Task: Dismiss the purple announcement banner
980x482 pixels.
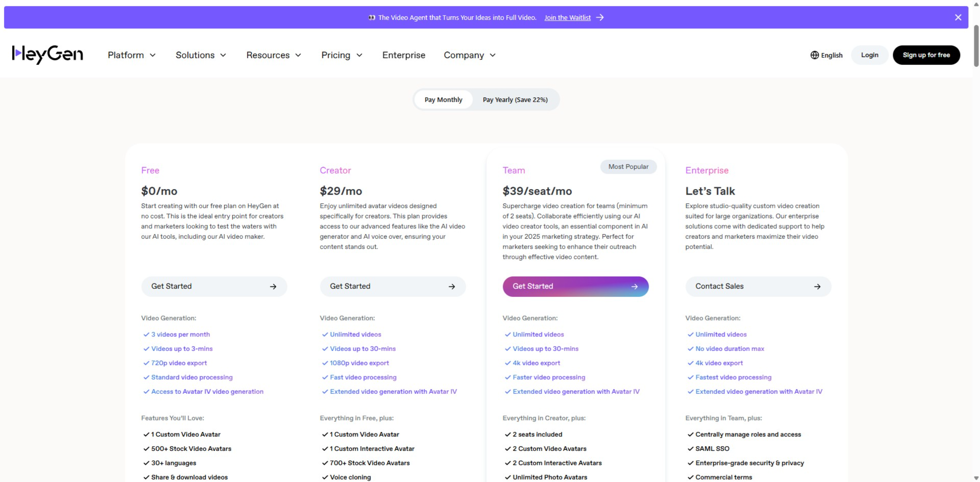Action: coord(958,17)
